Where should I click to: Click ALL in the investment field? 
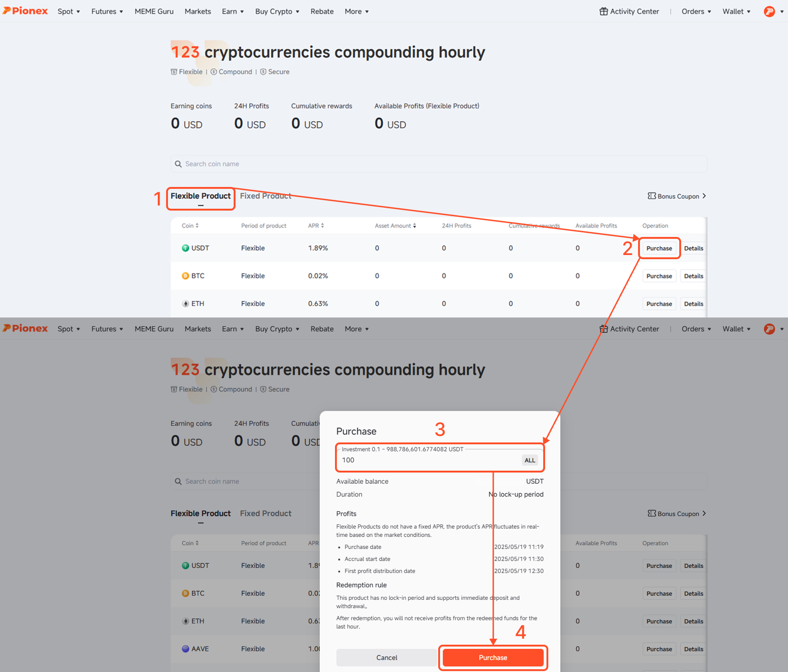click(x=530, y=460)
